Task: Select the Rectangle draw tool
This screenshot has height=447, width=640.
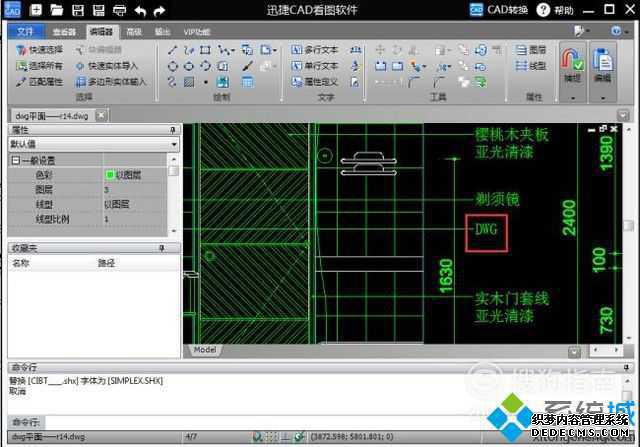Action: tap(205, 50)
